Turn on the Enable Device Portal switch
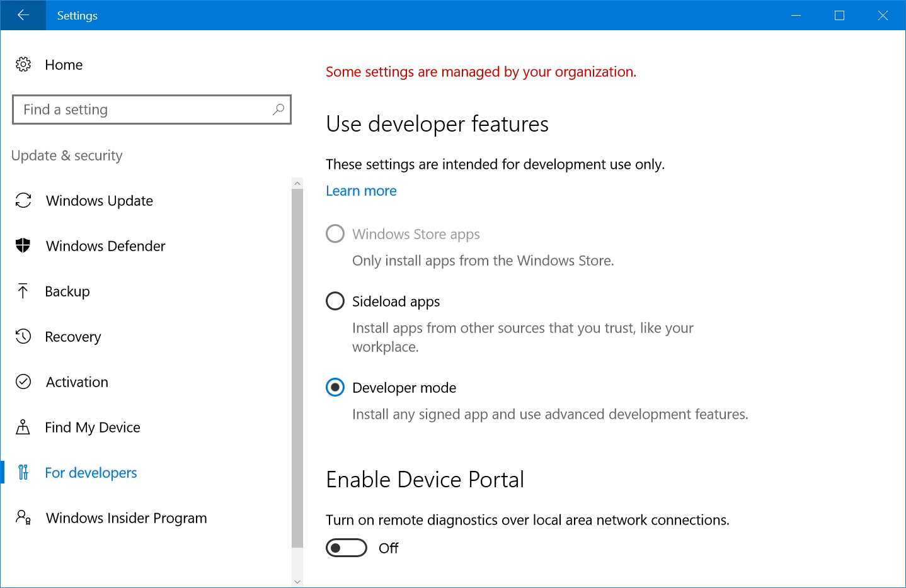 (x=346, y=547)
